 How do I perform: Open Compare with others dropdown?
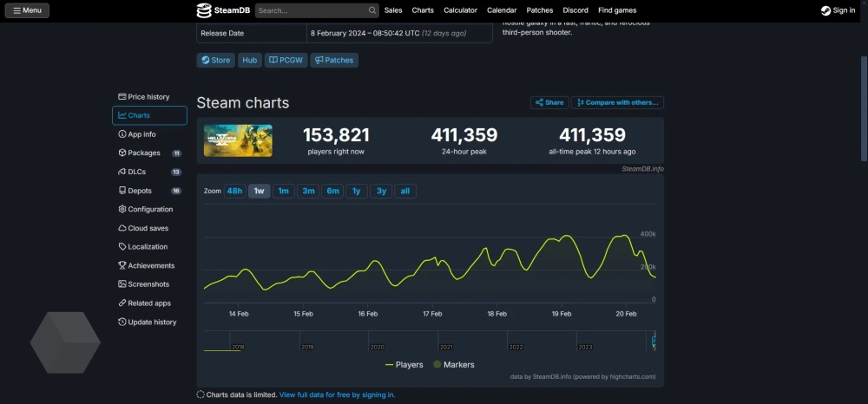tap(618, 102)
